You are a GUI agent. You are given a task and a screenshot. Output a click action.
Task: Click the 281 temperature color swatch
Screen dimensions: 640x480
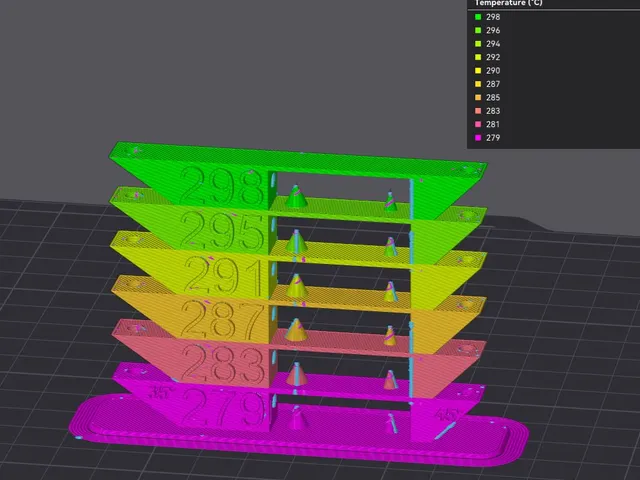[478, 124]
